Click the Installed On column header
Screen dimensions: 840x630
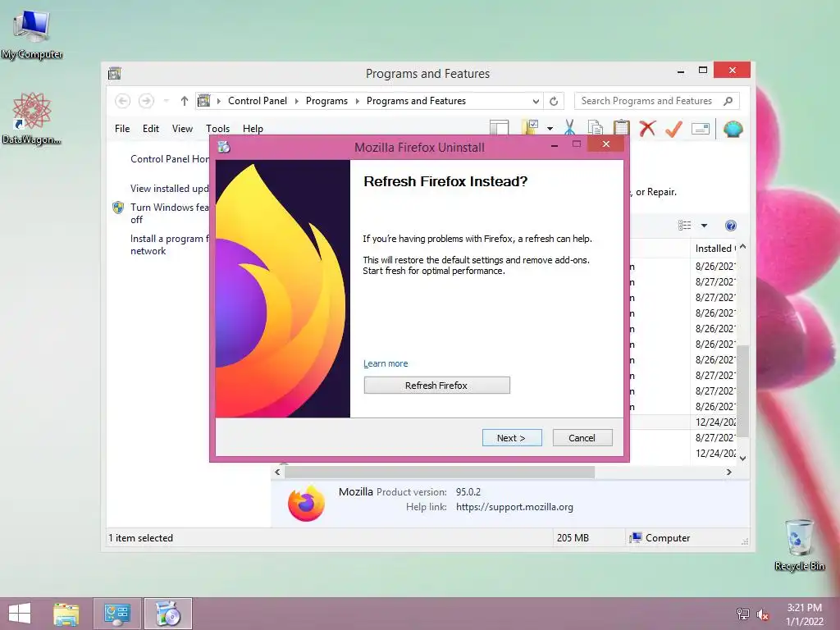715,248
